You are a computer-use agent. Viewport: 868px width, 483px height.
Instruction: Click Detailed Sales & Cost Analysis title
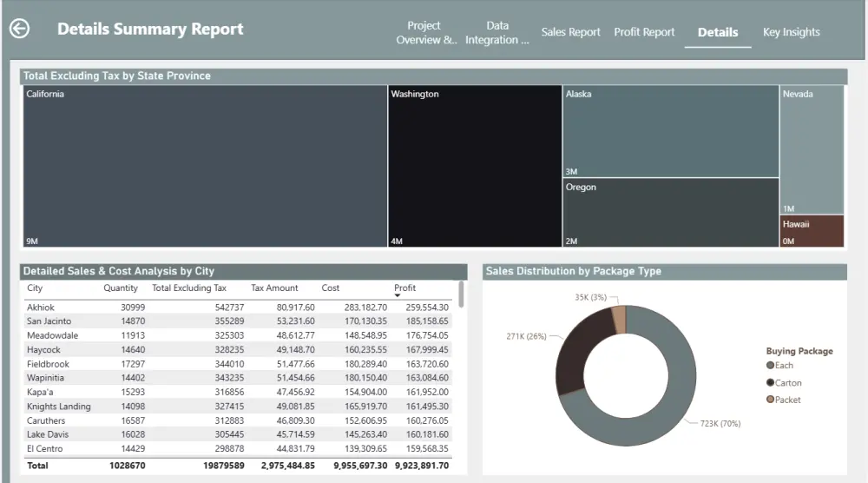click(x=118, y=271)
